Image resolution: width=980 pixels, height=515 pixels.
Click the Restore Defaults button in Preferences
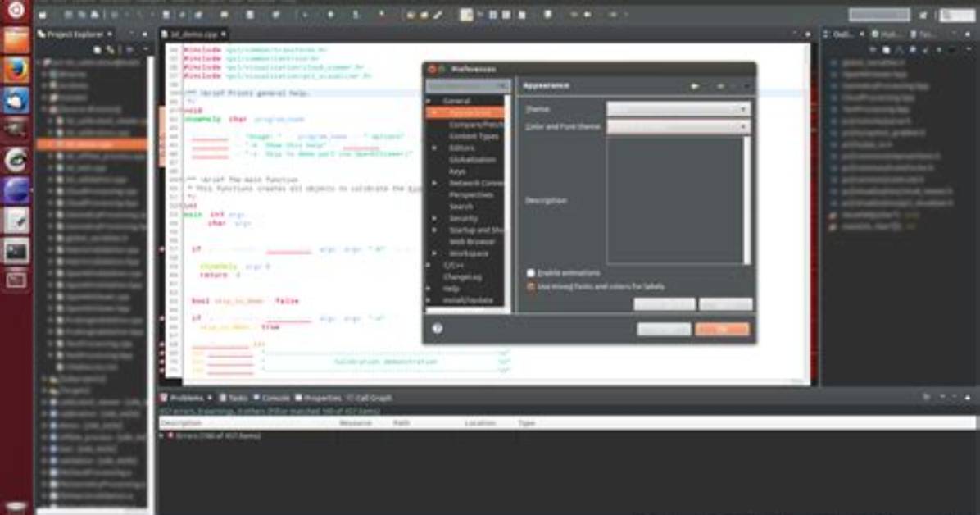665,304
